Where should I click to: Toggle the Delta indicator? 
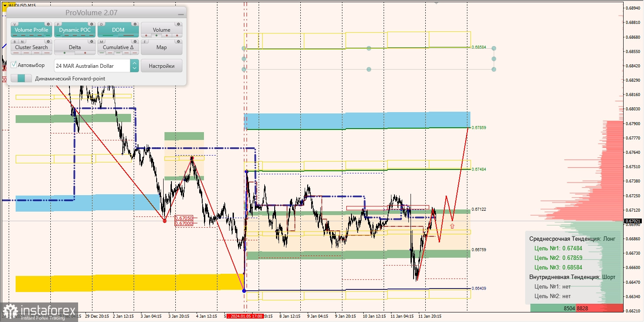click(x=75, y=47)
